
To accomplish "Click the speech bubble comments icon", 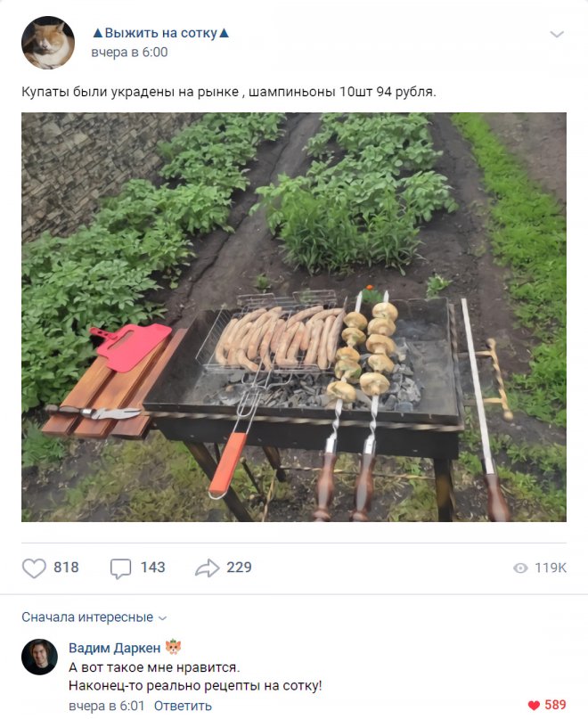I will point(120,568).
